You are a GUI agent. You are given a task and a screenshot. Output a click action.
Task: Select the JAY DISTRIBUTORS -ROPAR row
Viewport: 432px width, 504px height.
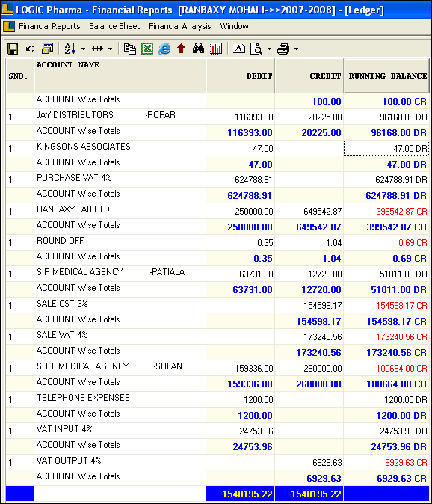217,117
